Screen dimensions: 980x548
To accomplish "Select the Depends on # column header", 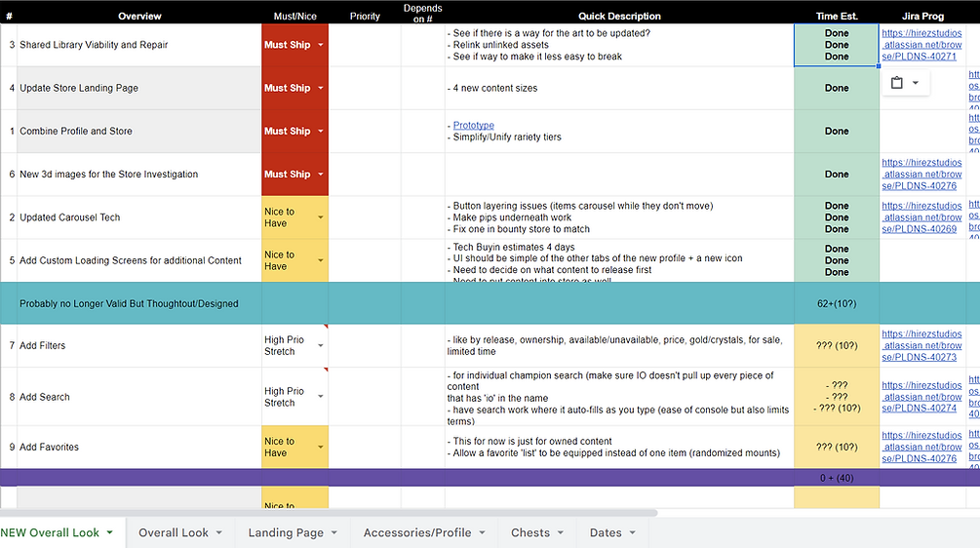I will pos(422,13).
